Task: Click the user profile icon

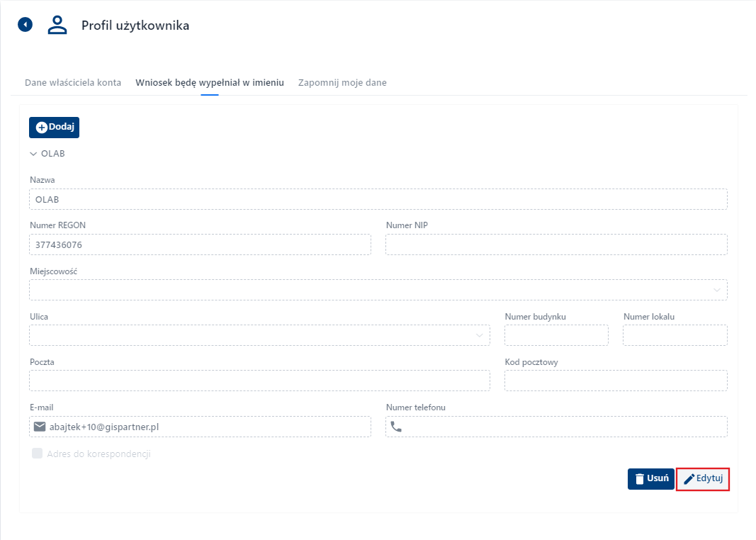Action: point(57,25)
